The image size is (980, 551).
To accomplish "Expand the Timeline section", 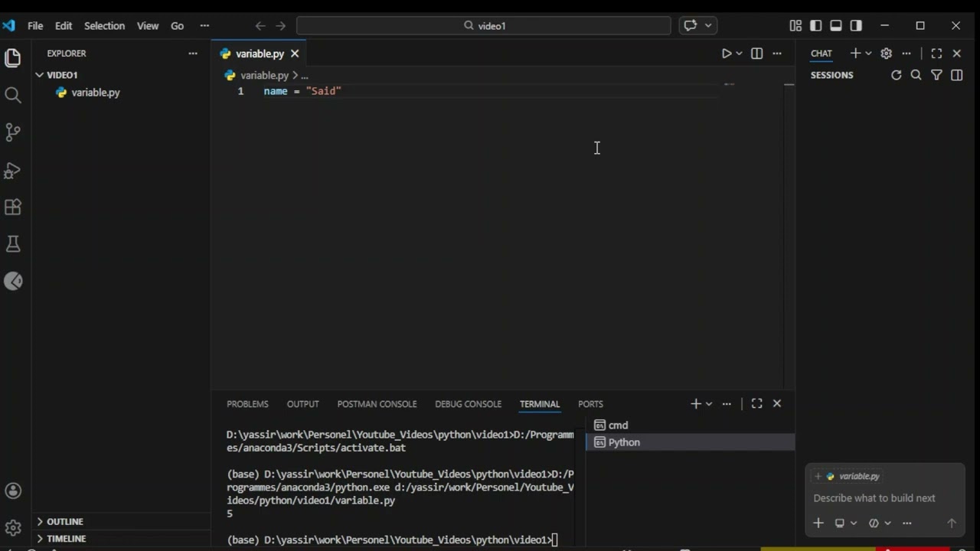I will [67, 539].
